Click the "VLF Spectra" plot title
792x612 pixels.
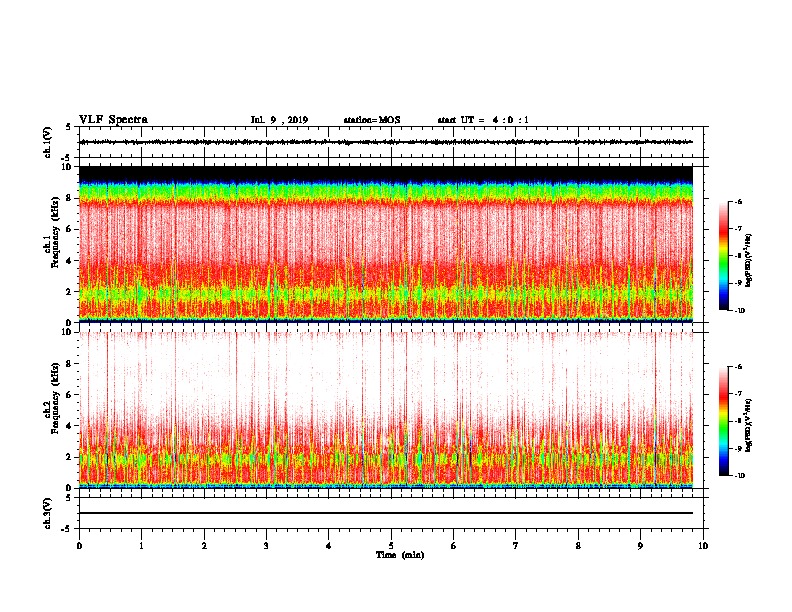pos(113,120)
